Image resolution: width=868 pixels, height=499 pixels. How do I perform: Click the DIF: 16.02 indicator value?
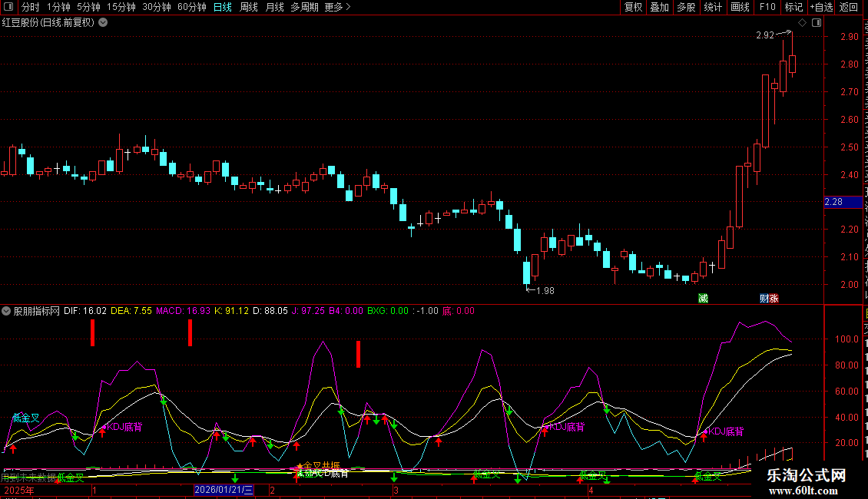coord(84,311)
